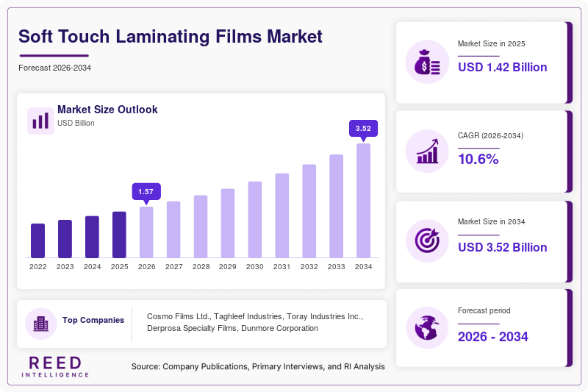This screenshot has height=392, width=588.
Task: Click the 2028 bar in the chart
Action: coord(201,227)
